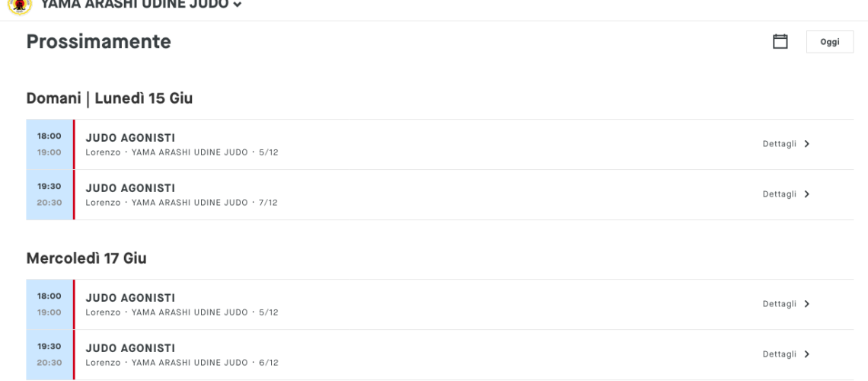Image resolution: width=868 pixels, height=381 pixels.
Task: Open Dettagli for Monday 18:00 class
Action: pos(780,144)
